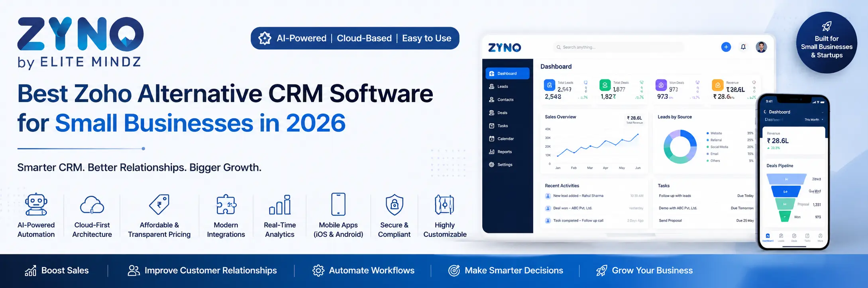Open Task completed – Follow up call activity

click(x=594, y=221)
